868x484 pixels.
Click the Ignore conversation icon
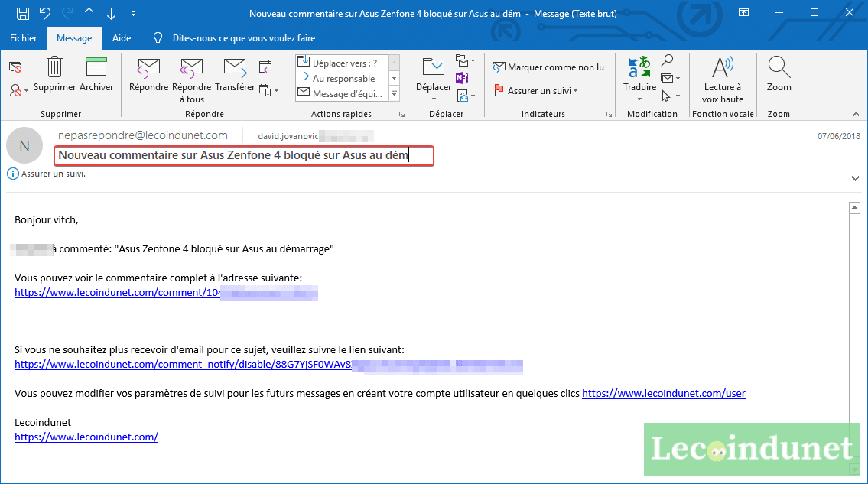tap(15, 67)
